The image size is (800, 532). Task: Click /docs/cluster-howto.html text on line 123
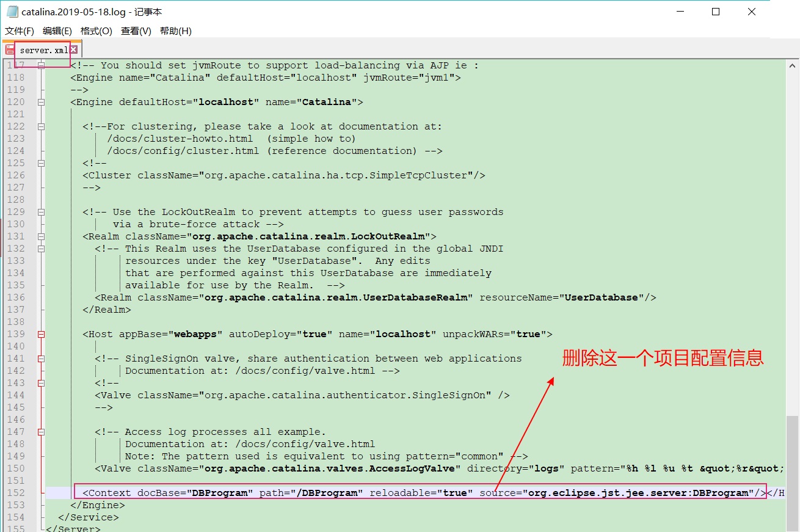pos(180,139)
